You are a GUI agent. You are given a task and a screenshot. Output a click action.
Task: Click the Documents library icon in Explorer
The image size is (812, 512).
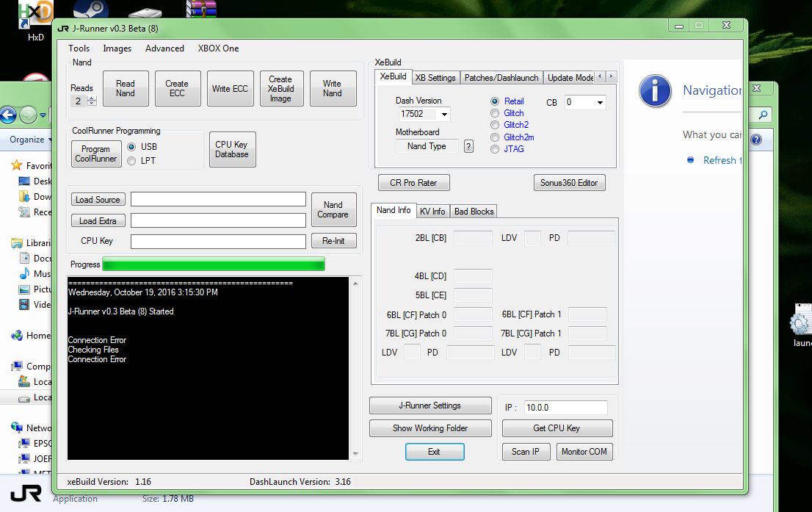pos(24,258)
